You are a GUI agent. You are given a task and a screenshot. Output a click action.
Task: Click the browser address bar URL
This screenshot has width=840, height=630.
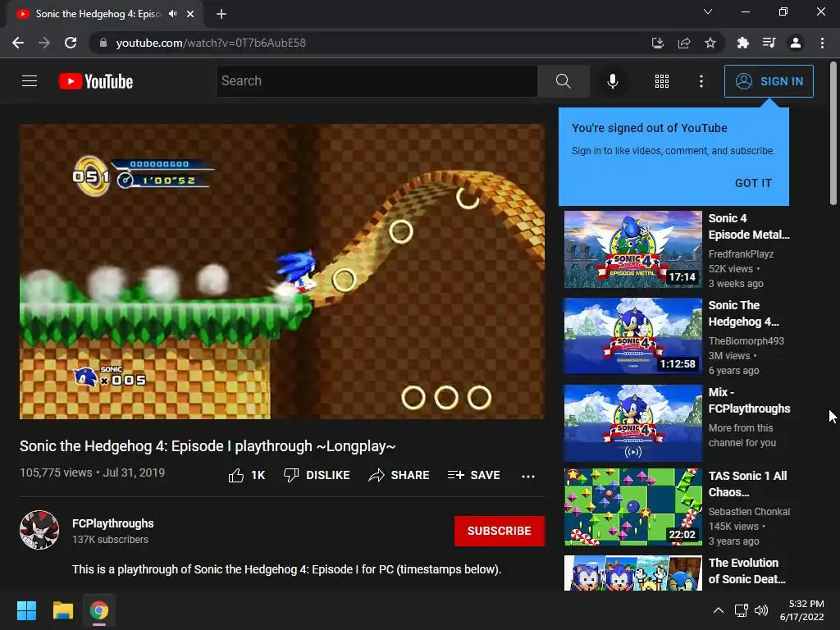(x=211, y=43)
